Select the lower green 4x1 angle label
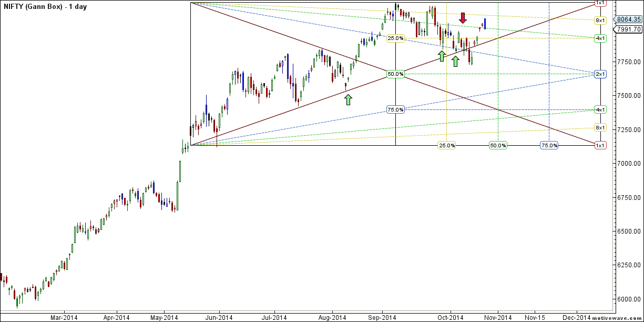The width and height of the screenshot is (644, 322). (600, 110)
